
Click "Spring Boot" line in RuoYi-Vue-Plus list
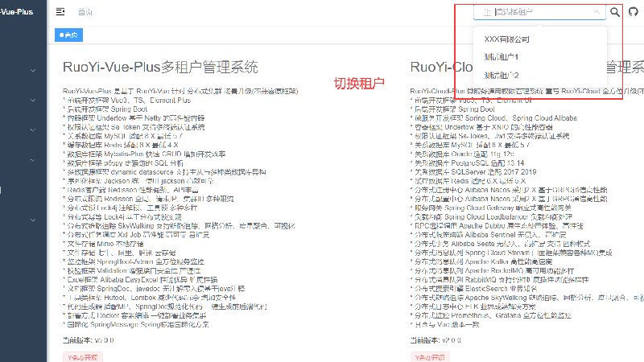(x=105, y=109)
